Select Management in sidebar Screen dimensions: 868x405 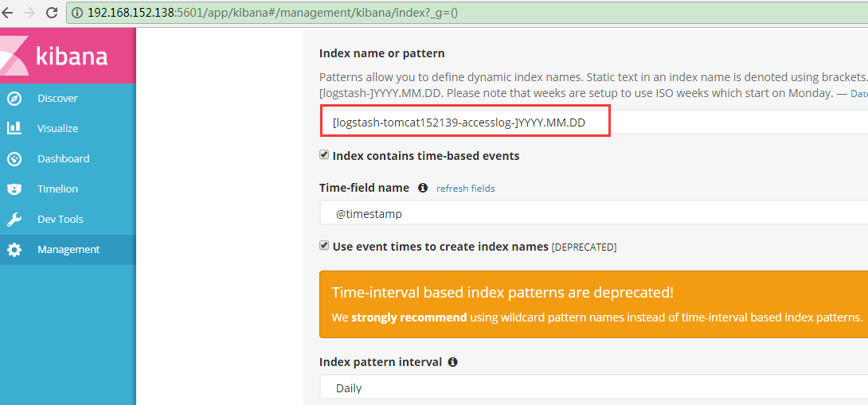coord(68,250)
